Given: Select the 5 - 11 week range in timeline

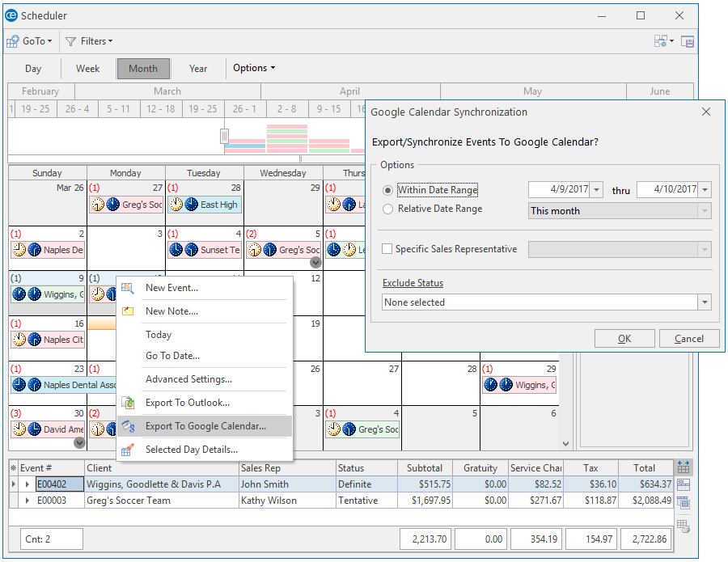Looking at the screenshot, I should 118,109.
